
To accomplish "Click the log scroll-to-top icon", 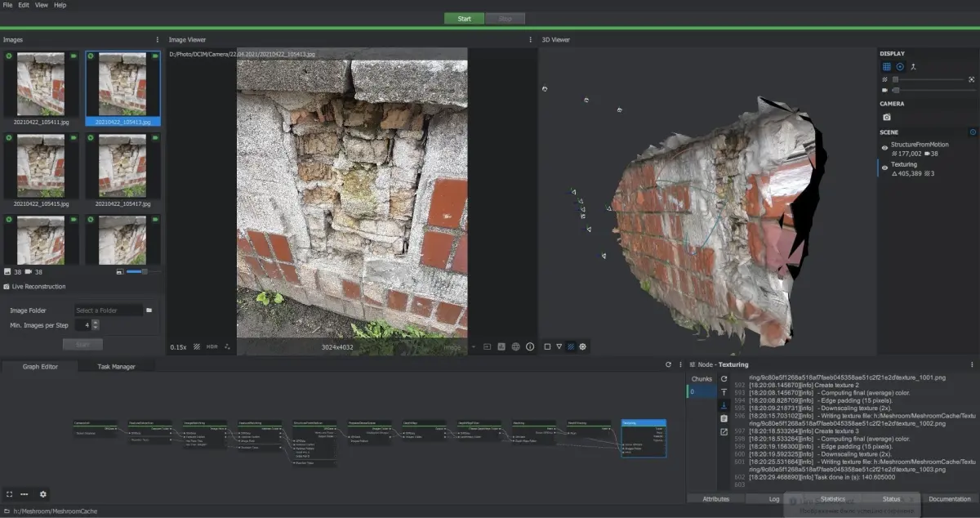I will [724, 392].
